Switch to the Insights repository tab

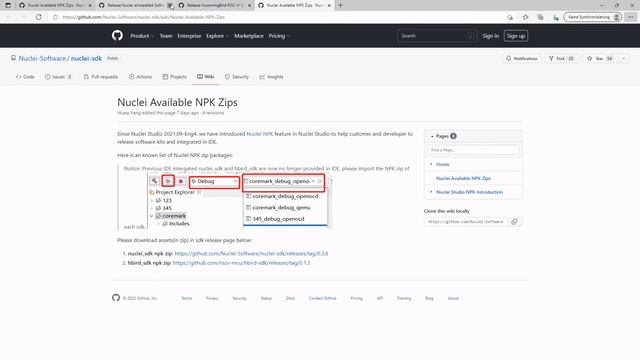coord(271,77)
